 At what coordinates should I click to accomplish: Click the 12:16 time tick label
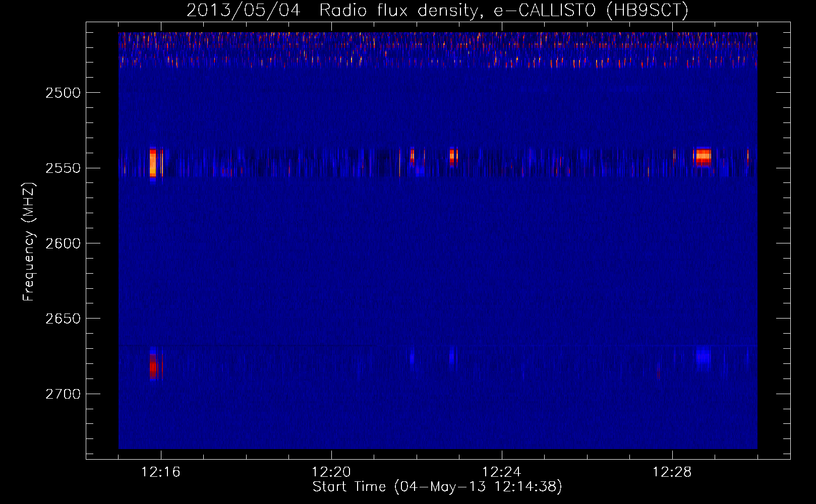(161, 472)
